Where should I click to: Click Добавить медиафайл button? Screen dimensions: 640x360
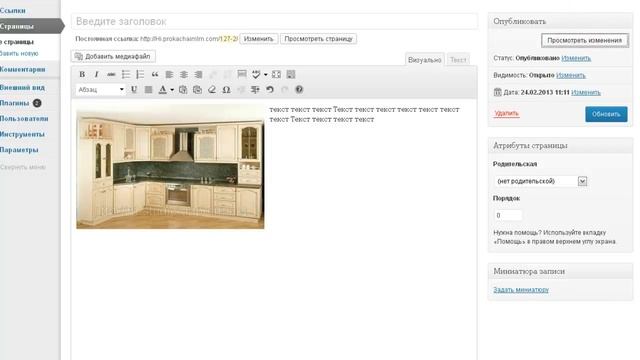(x=113, y=56)
